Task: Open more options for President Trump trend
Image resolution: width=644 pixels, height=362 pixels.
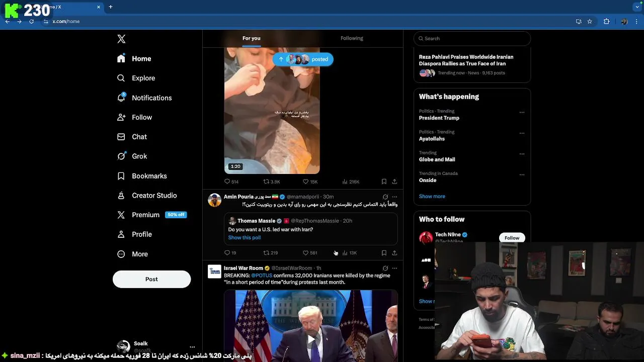Action: click(522, 113)
